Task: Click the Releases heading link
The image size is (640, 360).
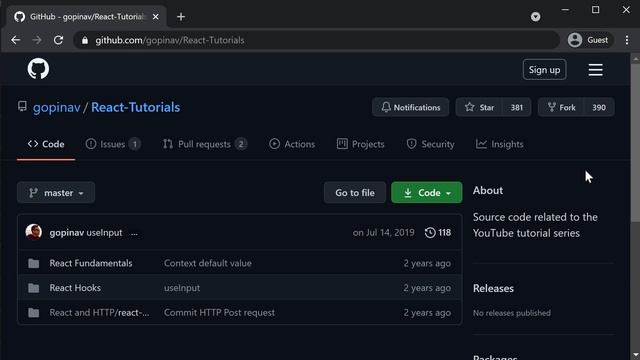Action: (493, 289)
